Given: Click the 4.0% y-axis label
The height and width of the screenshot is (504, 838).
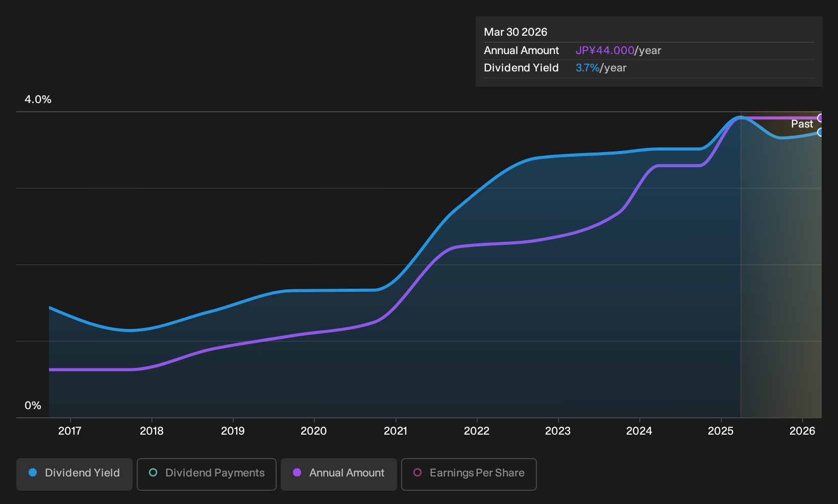Looking at the screenshot, I should (38, 99).
